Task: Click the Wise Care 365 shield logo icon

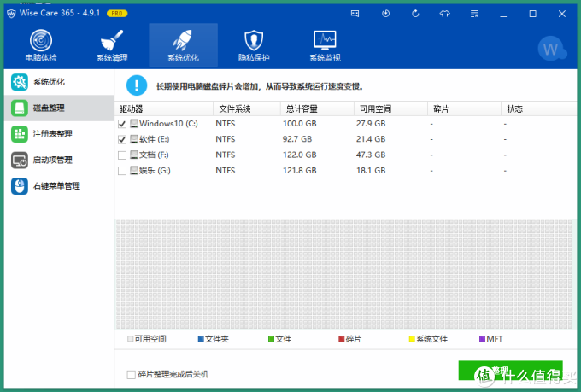Action: [x=11, y=14]
